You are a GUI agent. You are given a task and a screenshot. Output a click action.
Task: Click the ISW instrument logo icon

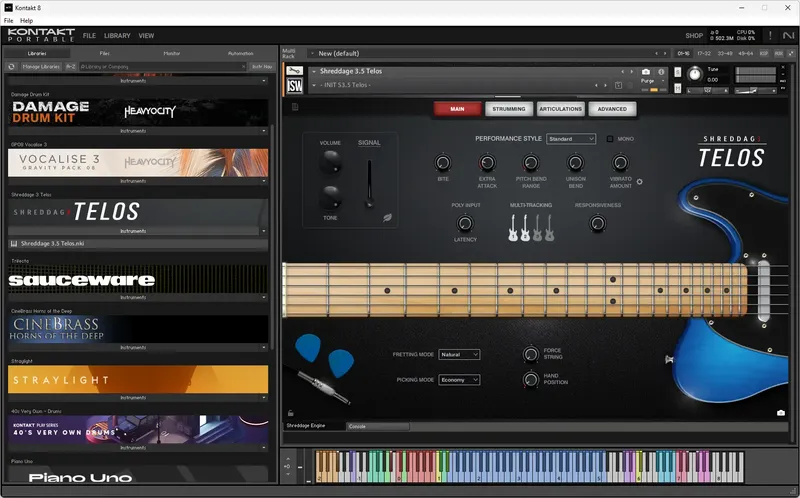pyautogui.click(x=294, y=86)
